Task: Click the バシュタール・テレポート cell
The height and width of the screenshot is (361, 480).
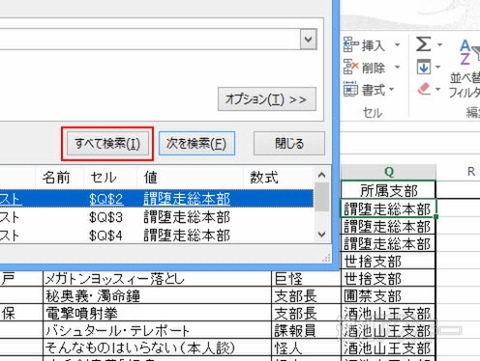Action: (x=157, y=331)
